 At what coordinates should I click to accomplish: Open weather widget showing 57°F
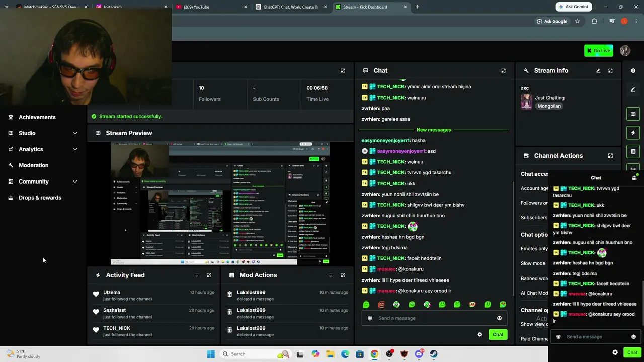click(23, 354)
